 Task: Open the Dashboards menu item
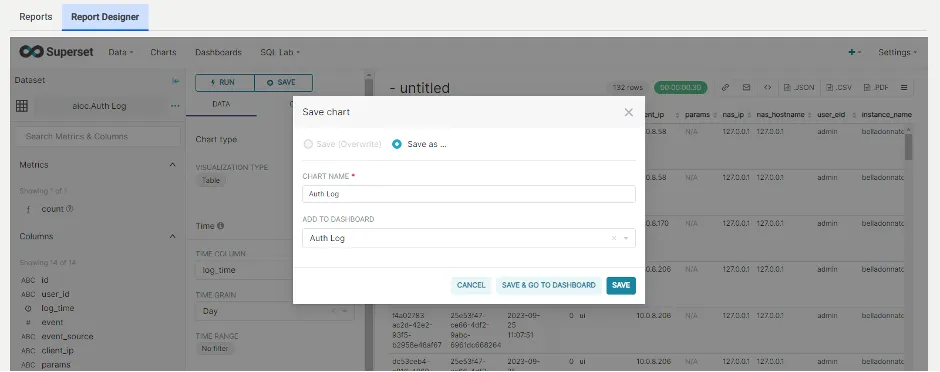click(x=218, y=52)
